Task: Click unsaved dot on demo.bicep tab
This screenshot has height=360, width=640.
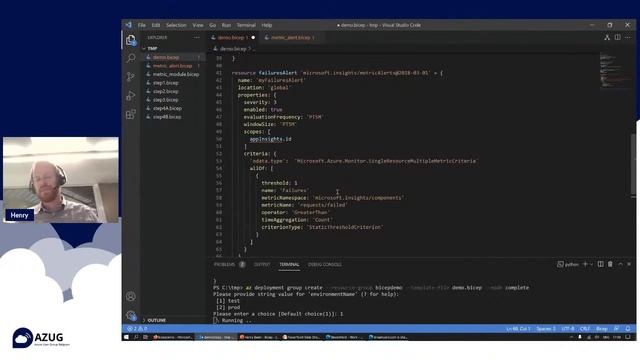Action: tap(253, 38)
